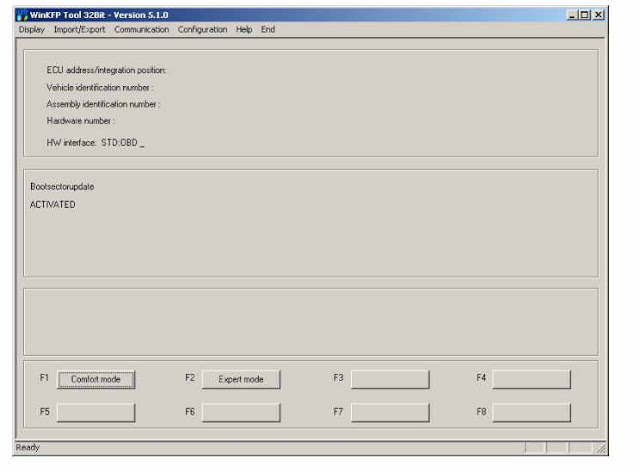Click the 'Hardware number :' label

[80, 121]
